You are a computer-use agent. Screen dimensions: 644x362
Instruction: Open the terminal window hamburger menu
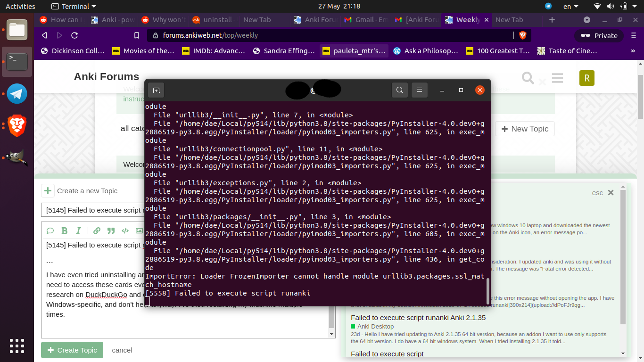(x=419, y=90)
